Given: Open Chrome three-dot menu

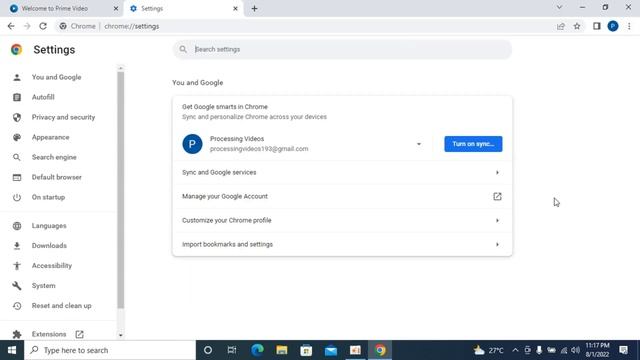Looking at the screenshot, I should (629, 26).
